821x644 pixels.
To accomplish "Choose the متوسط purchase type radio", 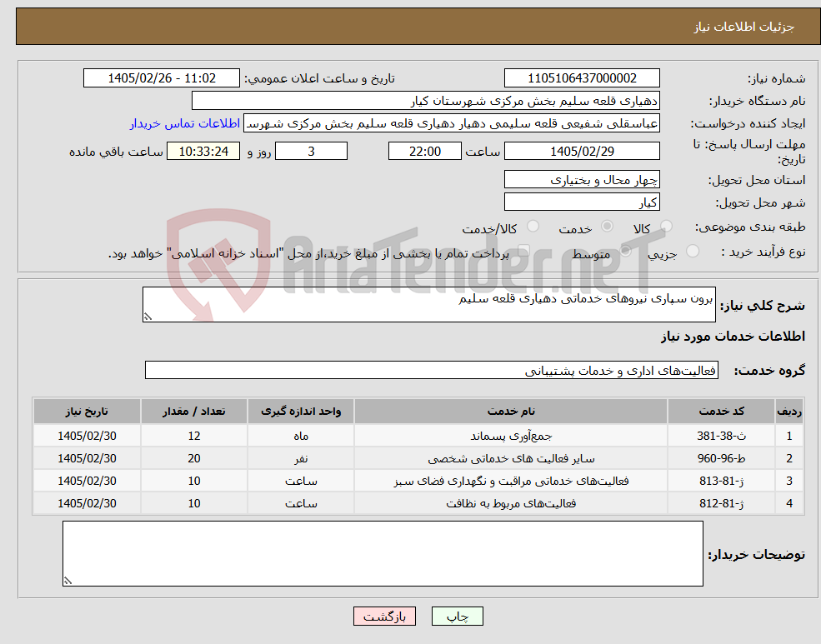I will pyautogui.click(x=626, y=251).
